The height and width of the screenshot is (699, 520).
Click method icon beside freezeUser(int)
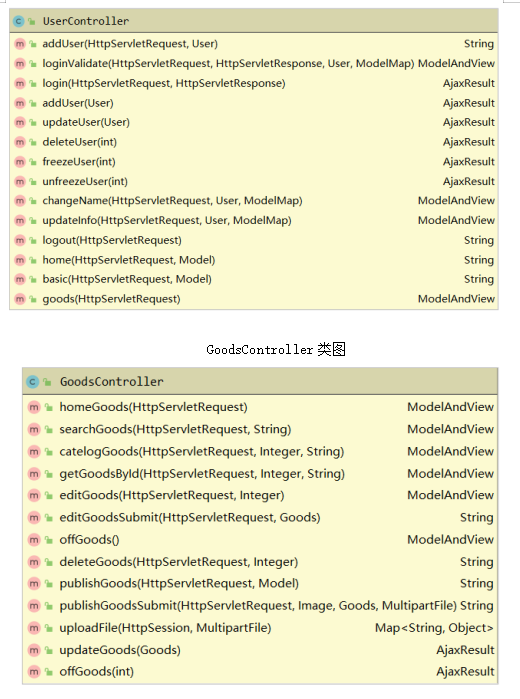[20, 162]
